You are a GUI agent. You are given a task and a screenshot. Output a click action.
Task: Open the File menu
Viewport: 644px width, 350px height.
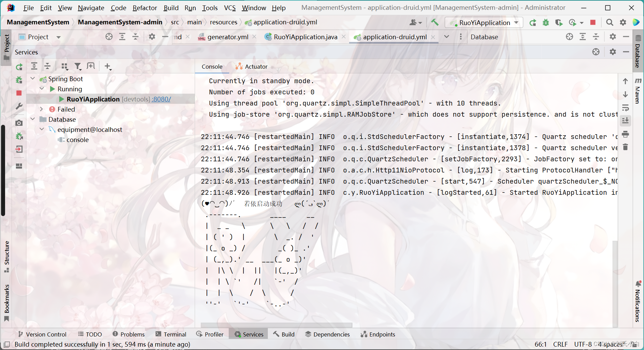click(28, 8)
